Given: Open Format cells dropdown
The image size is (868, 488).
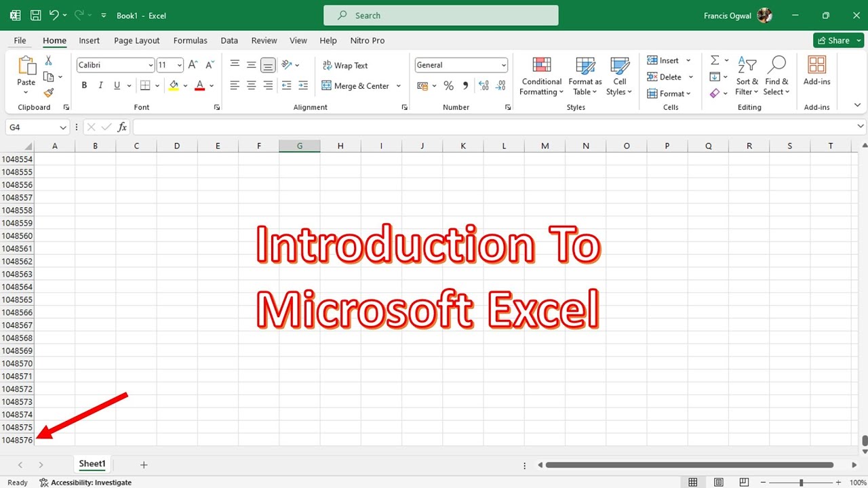Looking at the screenshot, I should point(669,94).
